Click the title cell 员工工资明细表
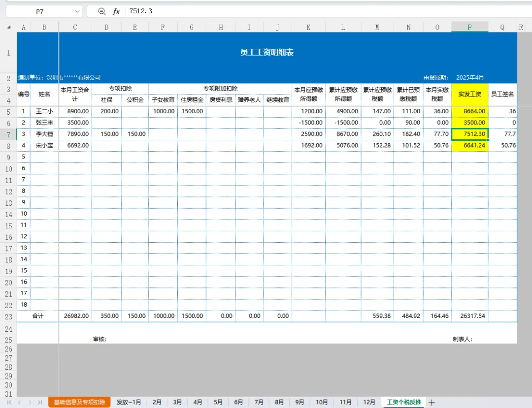Image resolution: width=532 pixels, height=408 pixels. click(267, 52)
